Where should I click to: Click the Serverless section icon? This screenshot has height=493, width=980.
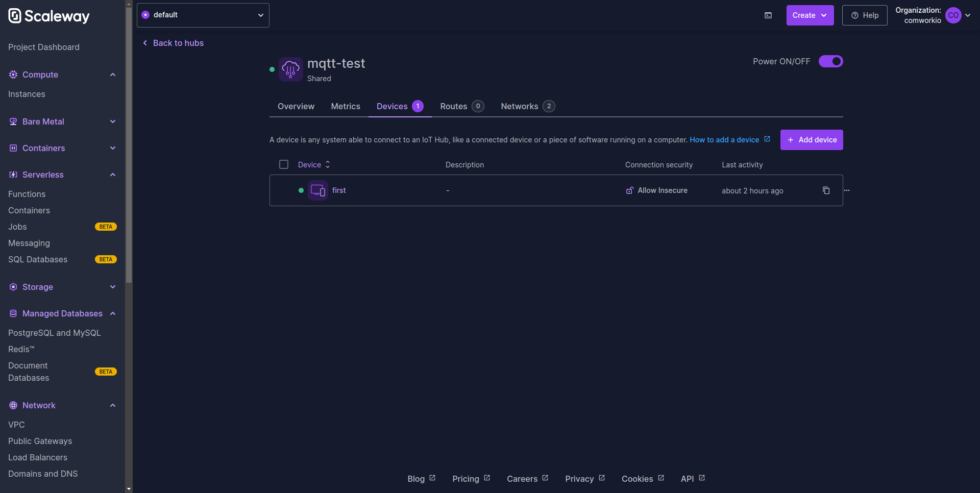[13, 175]
